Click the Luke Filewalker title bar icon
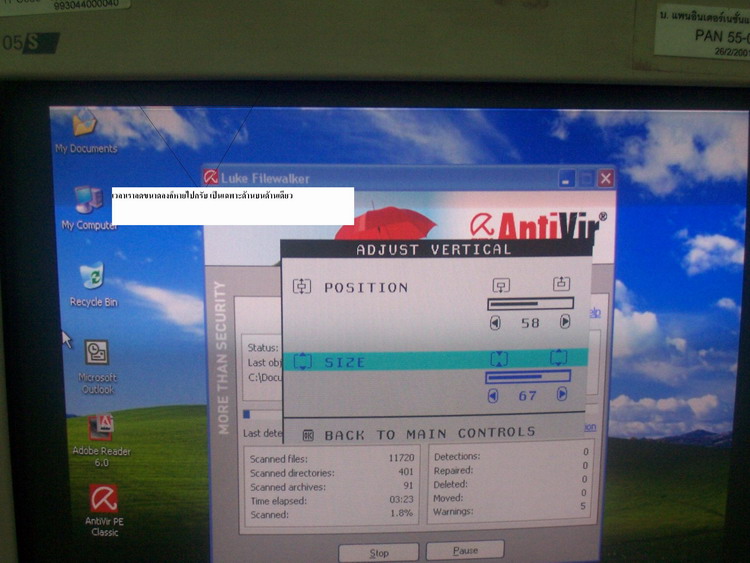Image resolution: width=750 pixels, height=563 pixels. (x=210, y=177)
